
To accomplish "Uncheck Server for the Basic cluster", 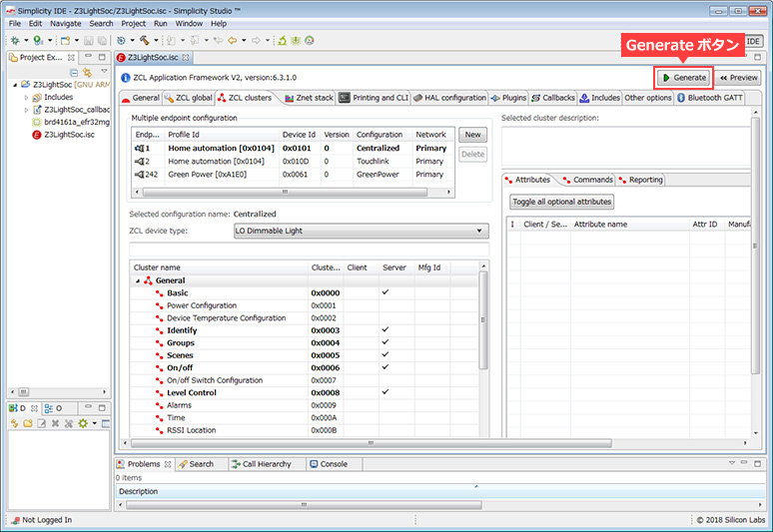I will tap(386, 292).
